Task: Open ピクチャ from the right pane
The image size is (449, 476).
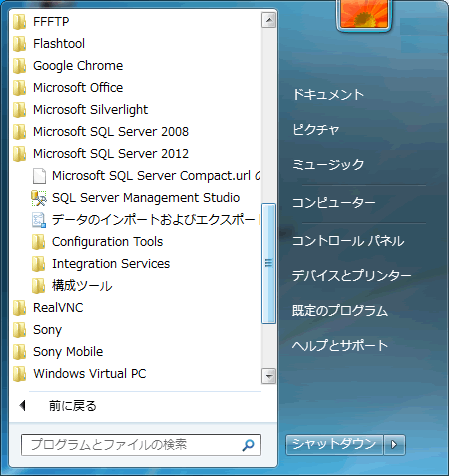Action: tap(316, 130)
